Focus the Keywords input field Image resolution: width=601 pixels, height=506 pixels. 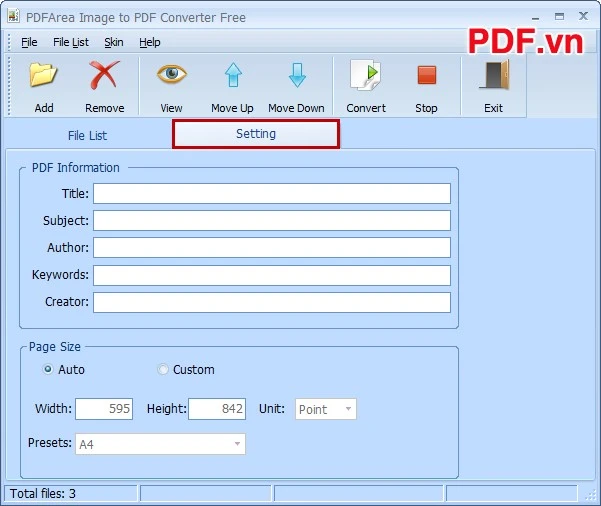click(x=272, y=275)
